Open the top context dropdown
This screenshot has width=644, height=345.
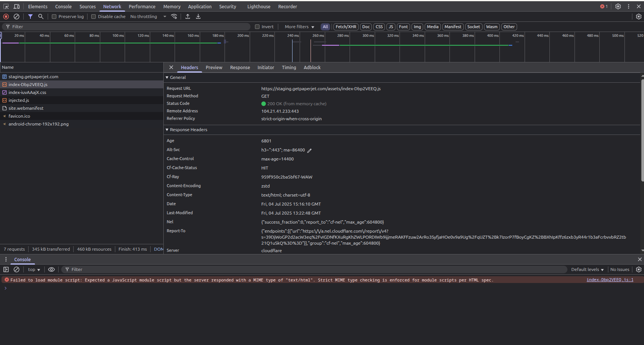tap(34, 269)
